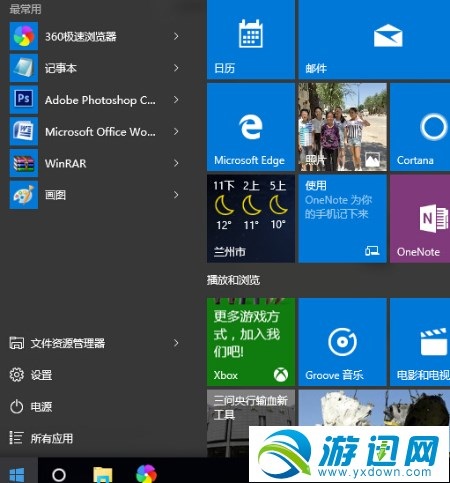Open the 360极速浏览器 app icon
Viewport: 450px width, 483px height.
tap(24, 36)
